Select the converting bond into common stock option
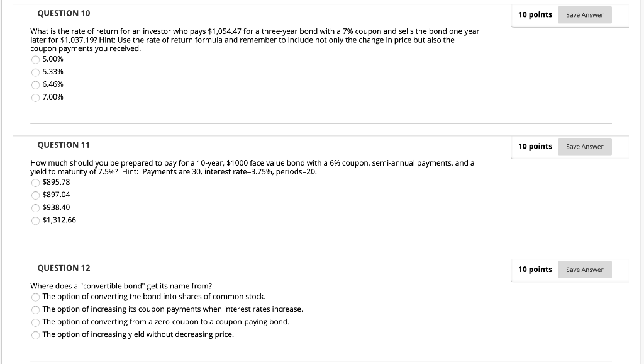Image resolution: width=644 pixels, height=364 pixels. click(35, 296)
